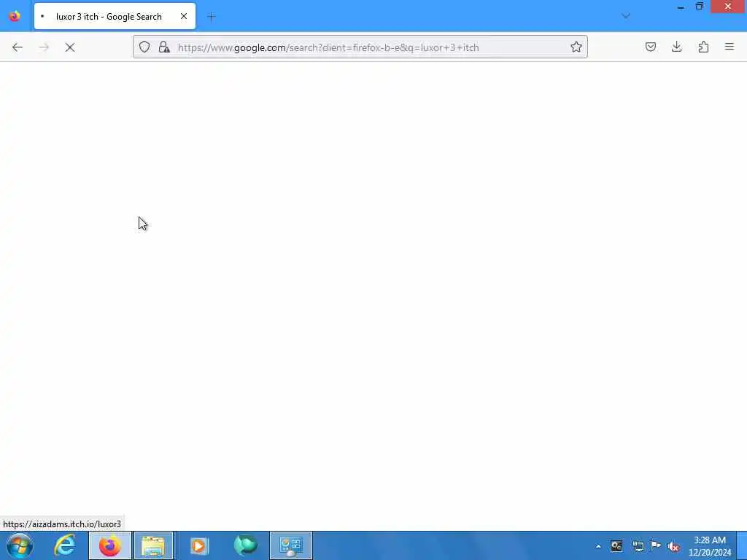Close the luxor 3 itch tab

pos(183,17)
